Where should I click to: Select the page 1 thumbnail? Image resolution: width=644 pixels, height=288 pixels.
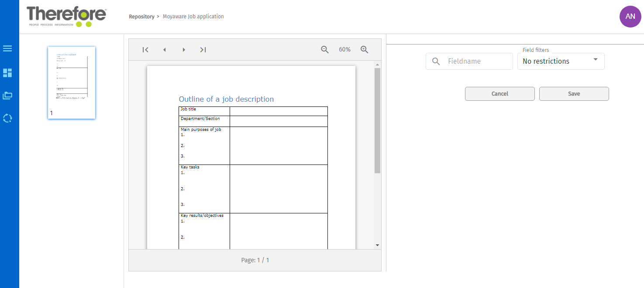(72, 82)
